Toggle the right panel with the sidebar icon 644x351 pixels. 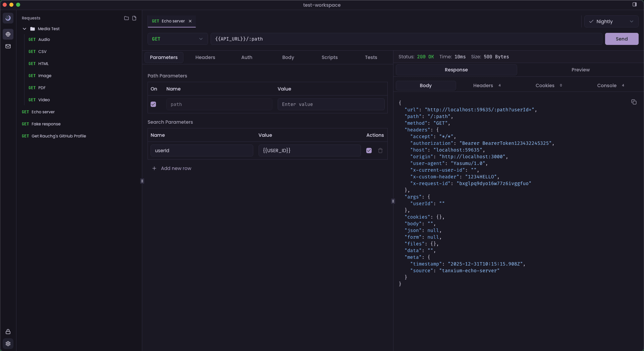pos(635,5)
